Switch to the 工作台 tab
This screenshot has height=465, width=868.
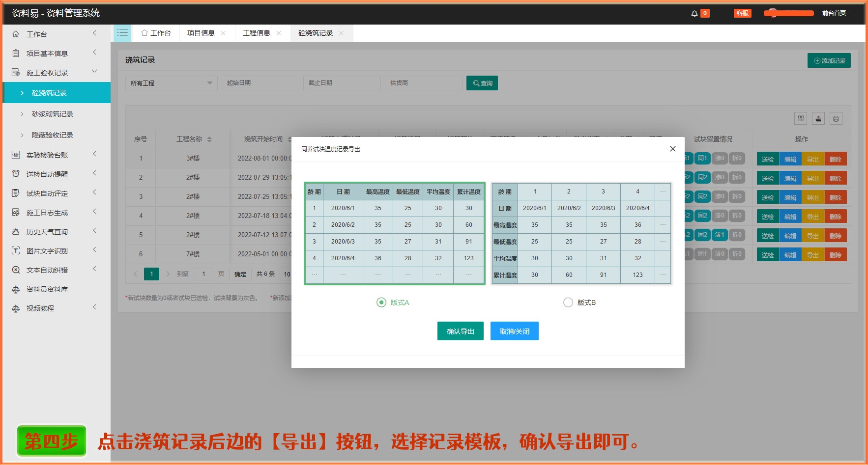point(156,33)
